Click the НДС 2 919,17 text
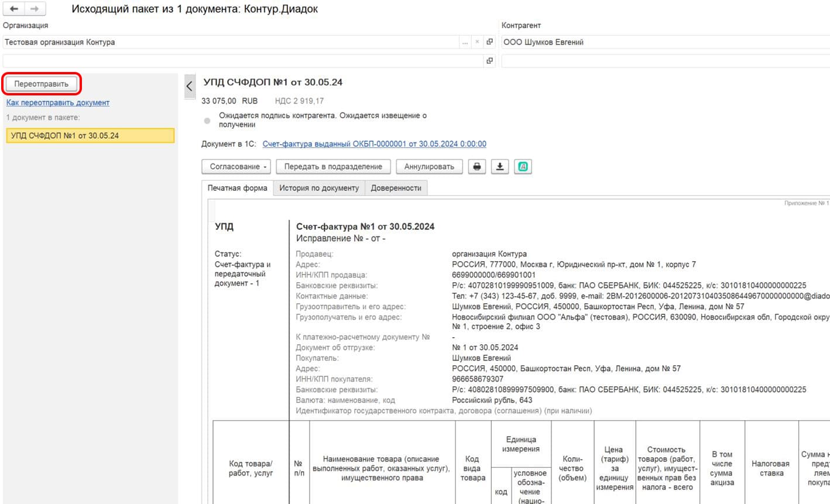Viewport: 830px width, 504px height. coord(299,101)
